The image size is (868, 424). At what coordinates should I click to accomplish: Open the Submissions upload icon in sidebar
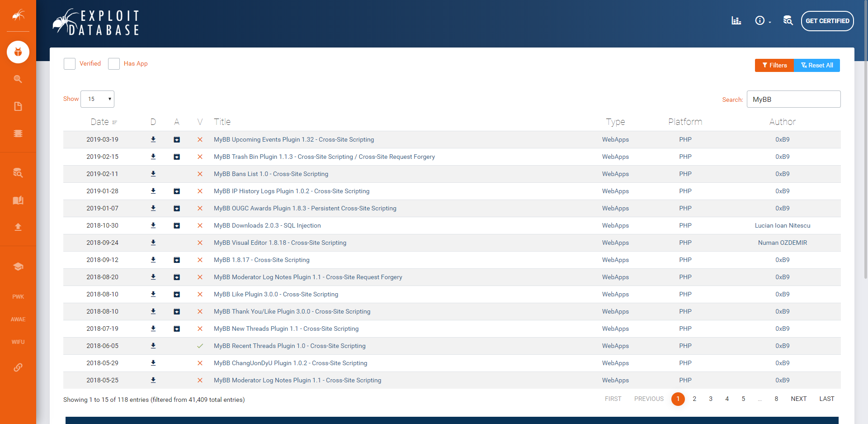coord(18,227)
